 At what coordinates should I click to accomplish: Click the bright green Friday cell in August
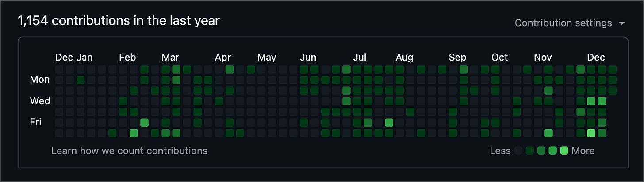pyautogui.click(x=389, y=122)
